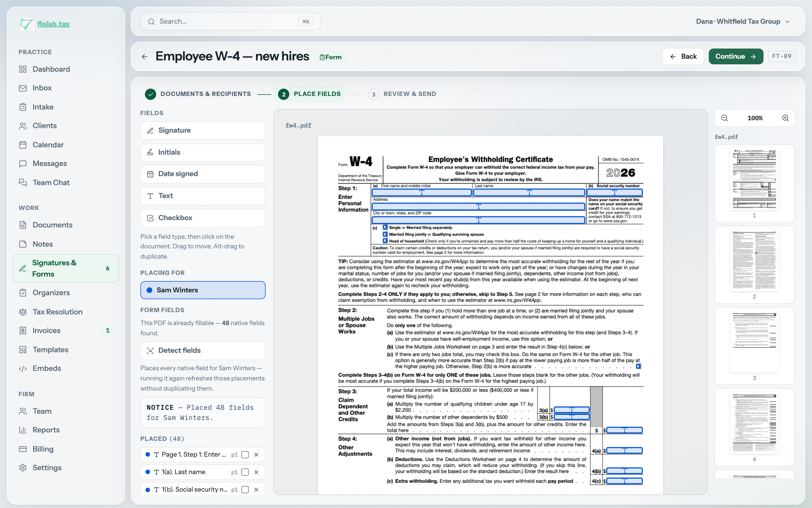The width and height of the screenshot is (812, 508).
Task: Select the First name text field on form
Action: click(x=422, y=192)
